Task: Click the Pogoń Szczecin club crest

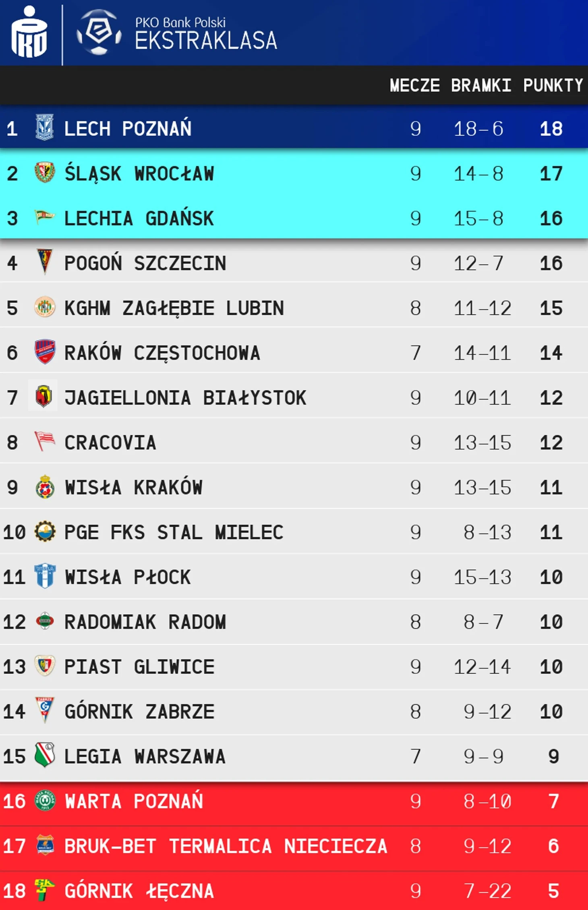Action: pyautogui.click(x=44, y=262)
